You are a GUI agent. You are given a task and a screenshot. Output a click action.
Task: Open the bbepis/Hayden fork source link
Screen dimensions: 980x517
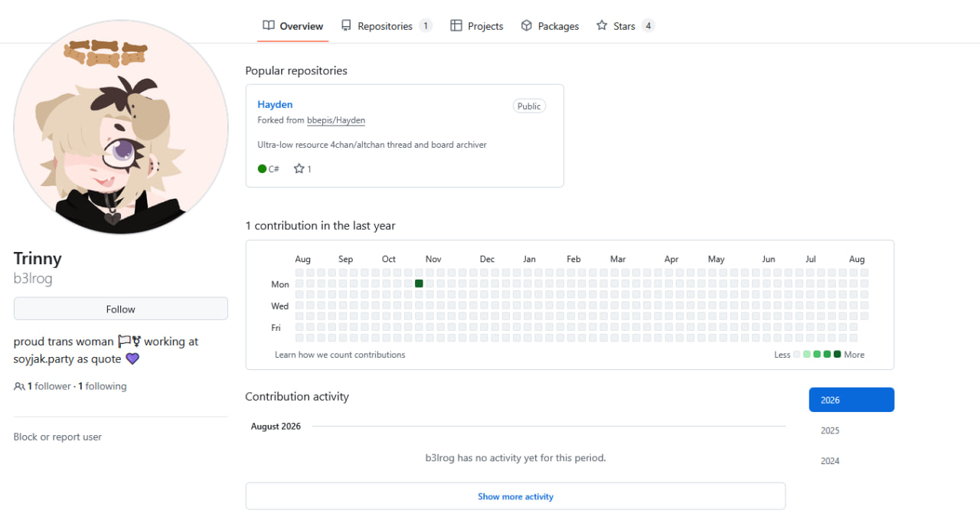(336, 120)
